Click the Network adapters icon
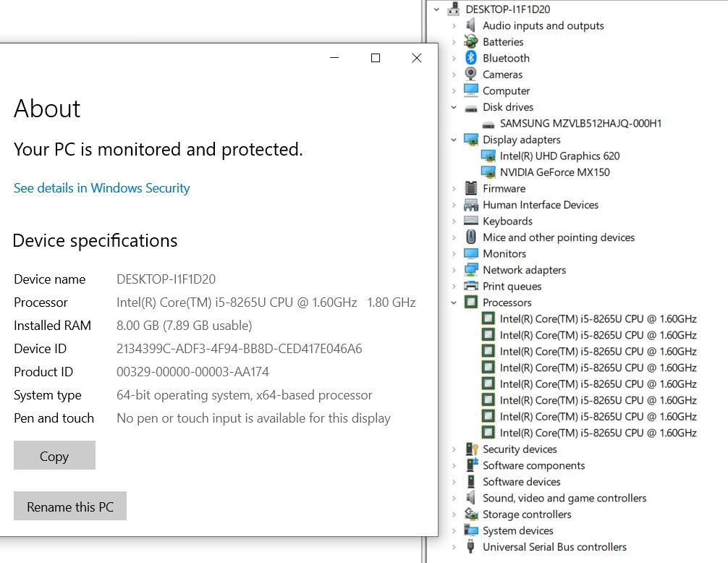 [x=471, y=269]
